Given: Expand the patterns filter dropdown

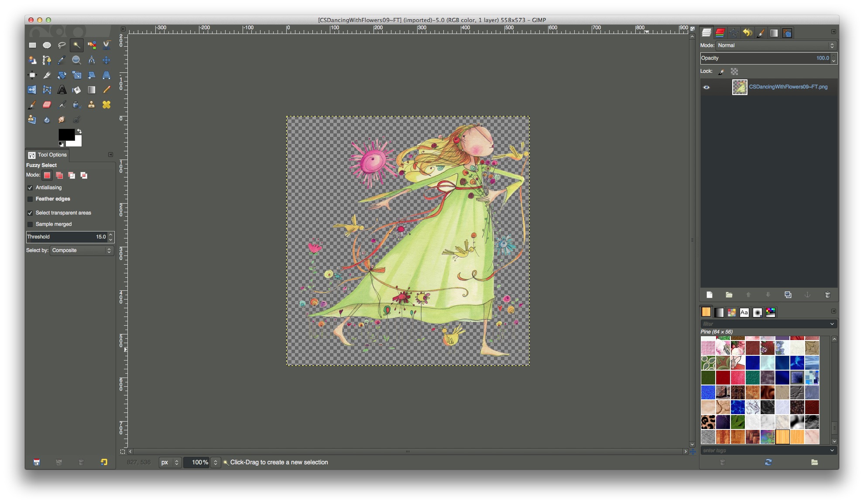Looking at the screenshot, I should [x=832, y=324].
